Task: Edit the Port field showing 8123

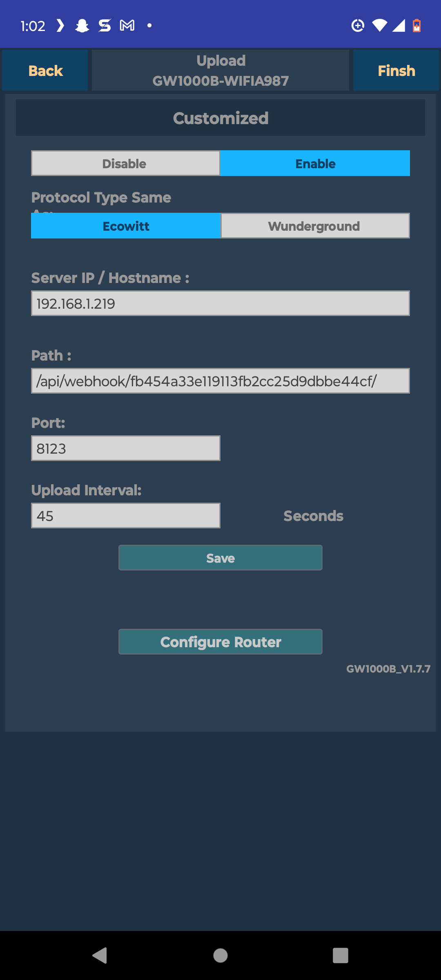Action: (x=126, y=448)
